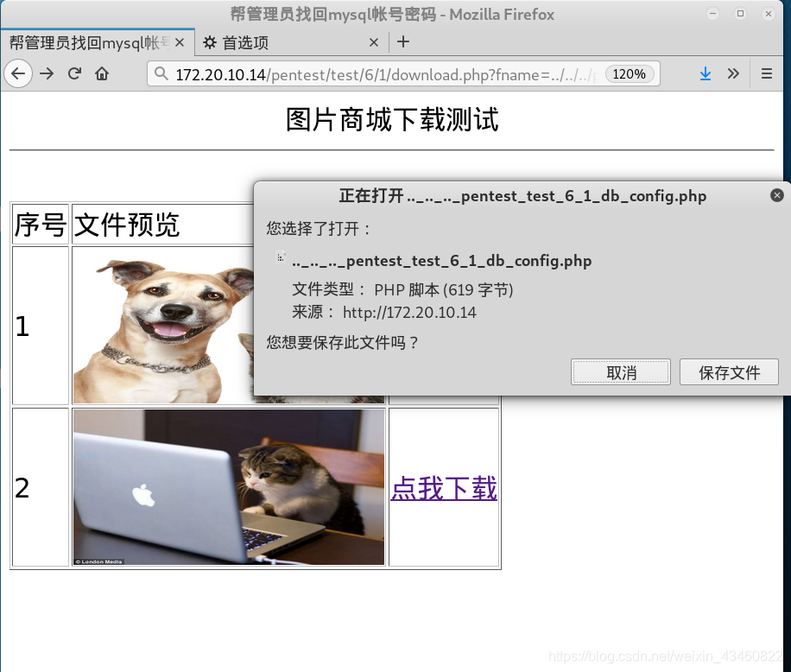Viewport: 791px width, 672px height.
Task: Click the 文件类型 PHP 脚本 text
Action: pos(402,289)
